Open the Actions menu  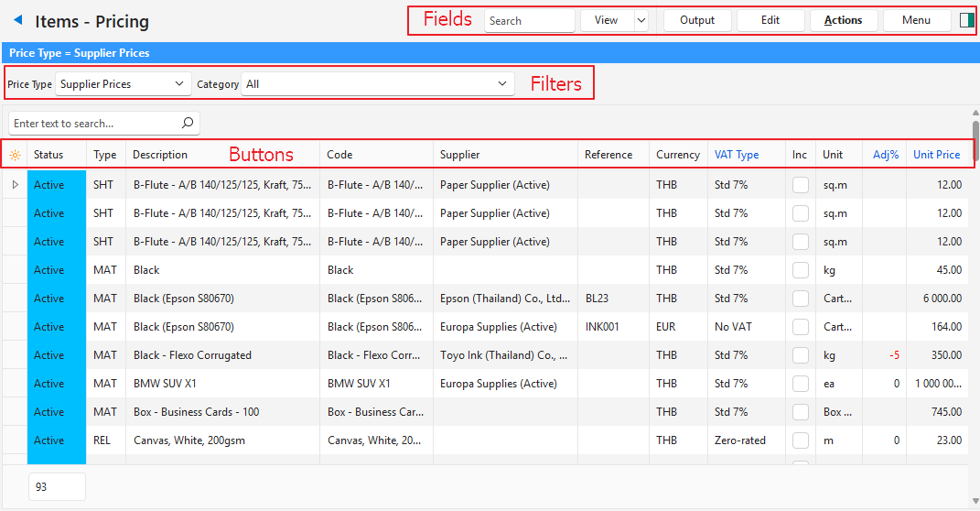[x=843, y=20]
